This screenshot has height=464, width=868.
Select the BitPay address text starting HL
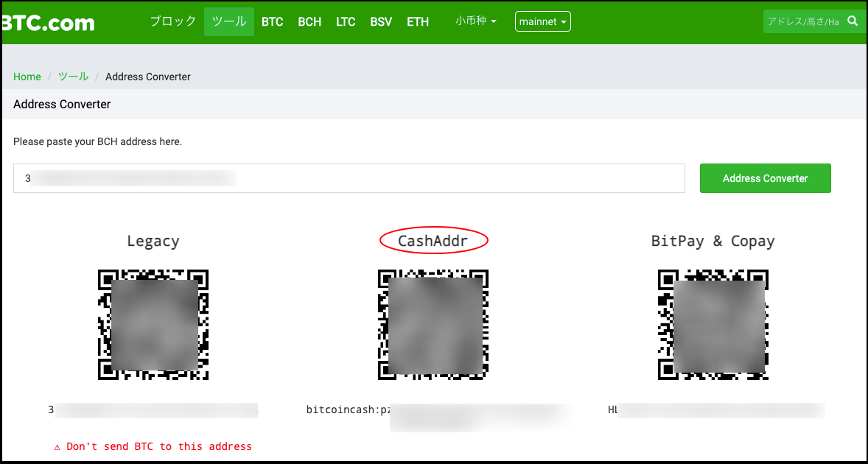716,409
